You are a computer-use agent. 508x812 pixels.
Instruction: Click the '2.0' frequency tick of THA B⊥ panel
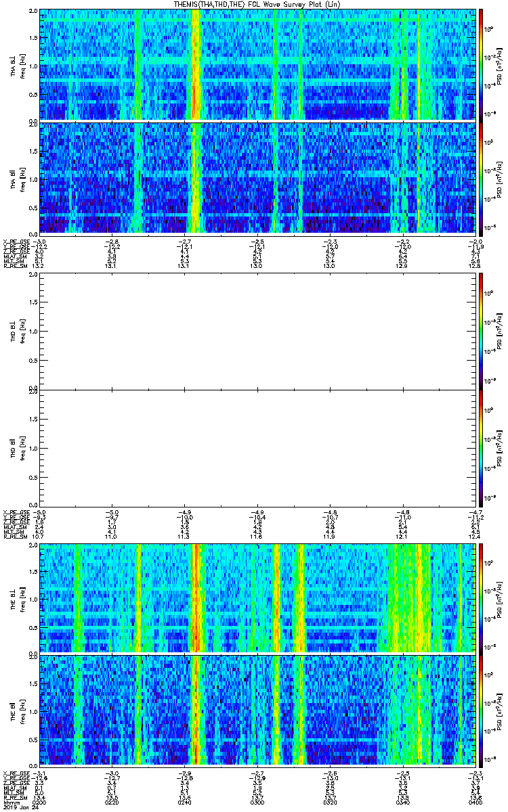[x=33, y=12]
